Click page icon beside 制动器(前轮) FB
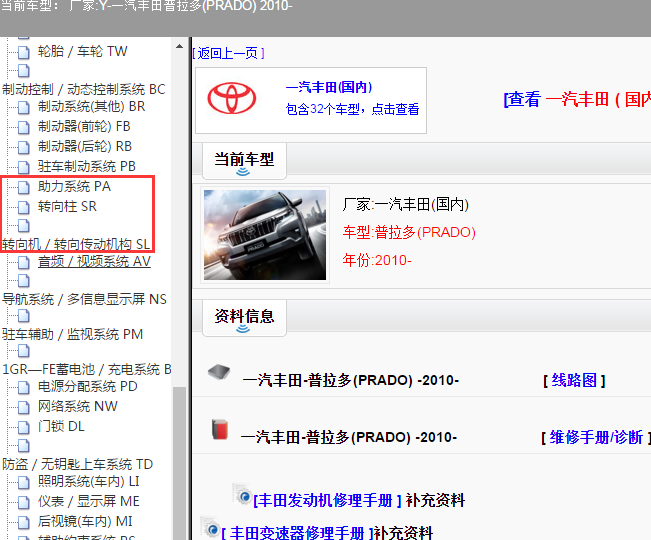This screenshot has width=651, height=540. [24, 127]
